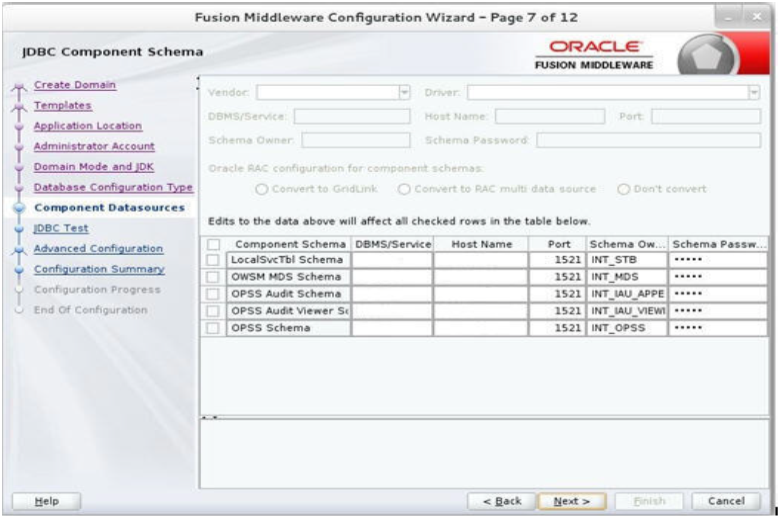Viewport: 780px width, 517px height.
Task: Click DBMS/Service cell in LocalSvcTbl row
Action: [x=392, y=260]
